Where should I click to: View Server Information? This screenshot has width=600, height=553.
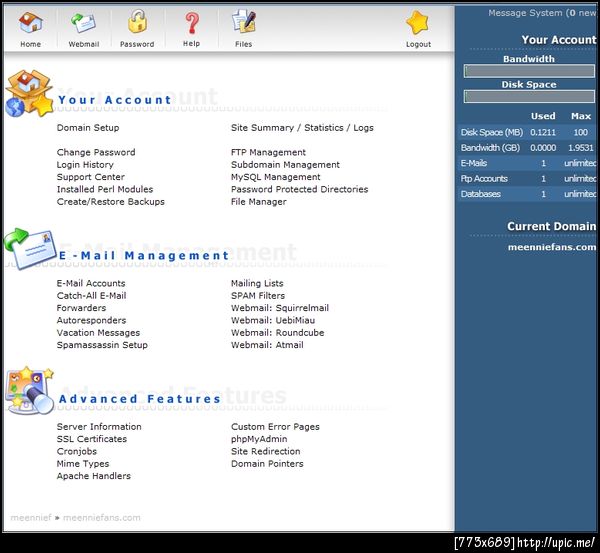click(x=99, y=427)
